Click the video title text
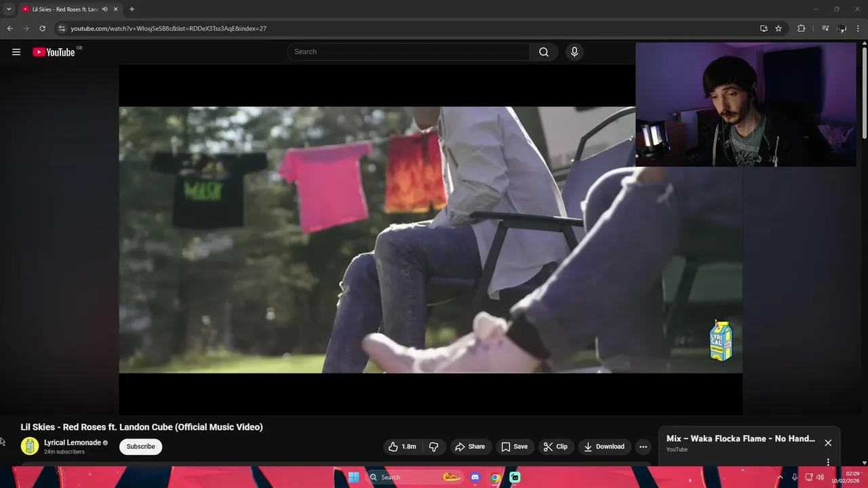Viewport: 868px width, 488px height. point(142,427)
